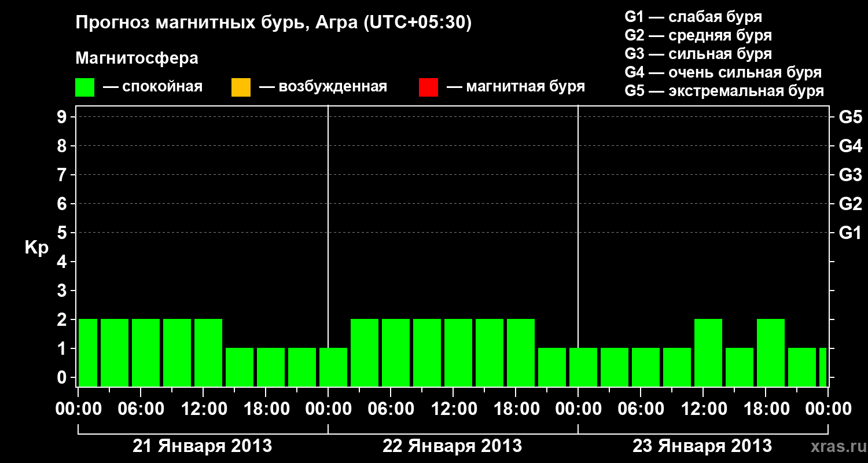Click the '22 Января 2013' date label
Viewport: 868px width, 463px height.
(453, 446)
